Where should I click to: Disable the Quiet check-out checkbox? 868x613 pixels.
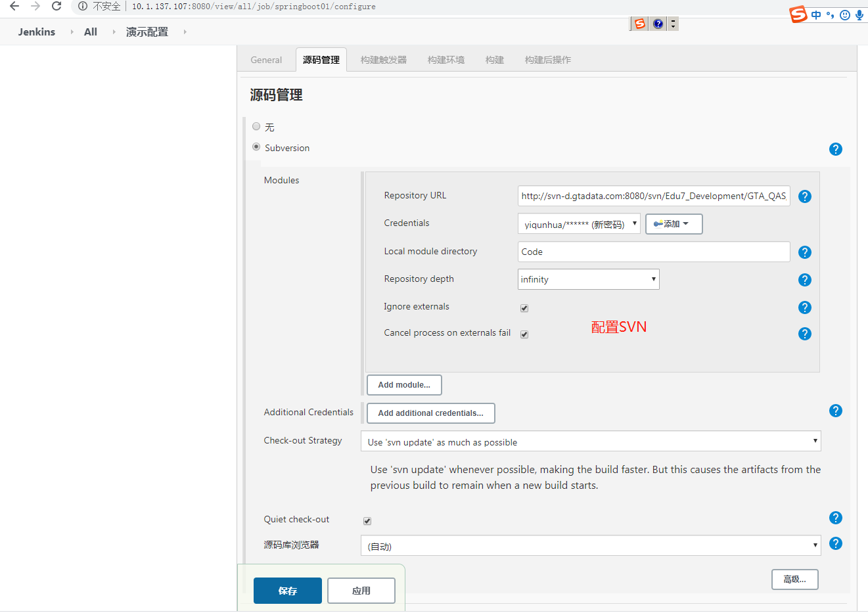(x=367, y=521)
